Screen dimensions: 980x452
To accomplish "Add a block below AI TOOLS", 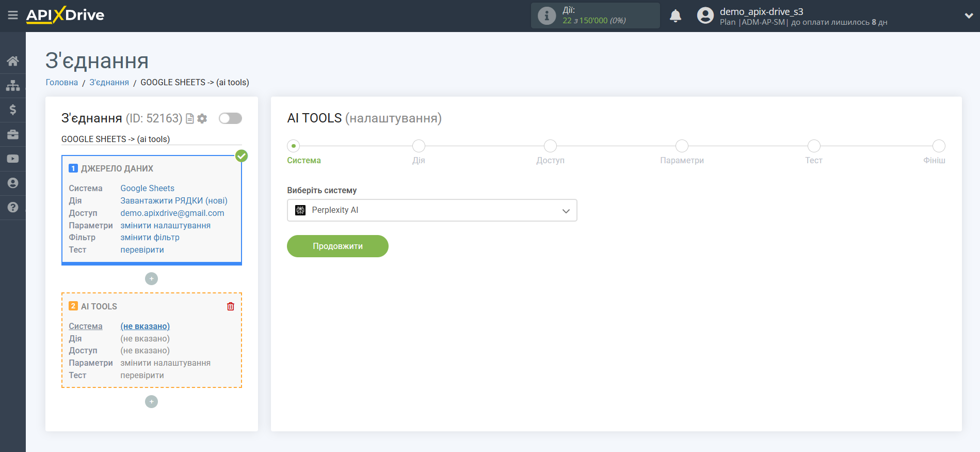I will pos(151,402).
